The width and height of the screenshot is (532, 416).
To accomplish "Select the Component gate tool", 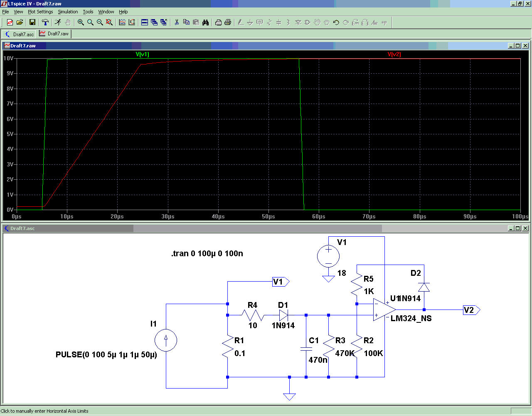I will 308,22.
